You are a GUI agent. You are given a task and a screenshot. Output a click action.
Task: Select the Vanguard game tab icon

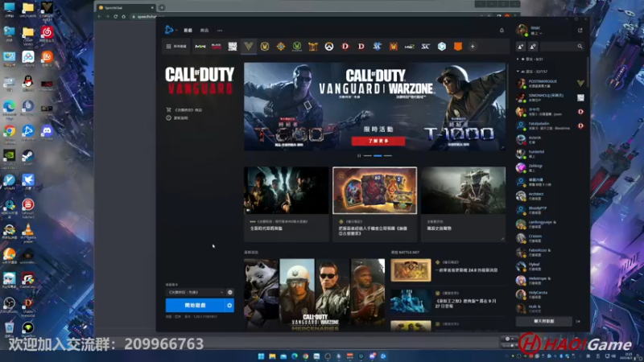click(249, 46)
